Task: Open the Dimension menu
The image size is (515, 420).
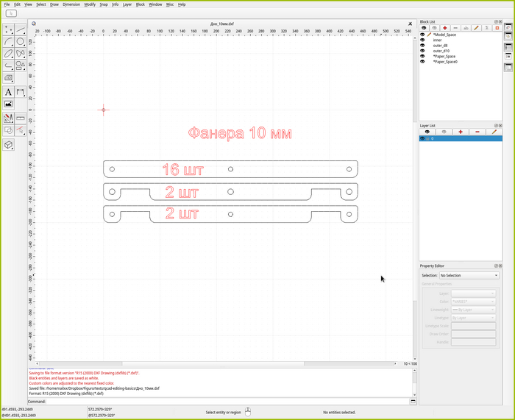Action: pos(71,4)
